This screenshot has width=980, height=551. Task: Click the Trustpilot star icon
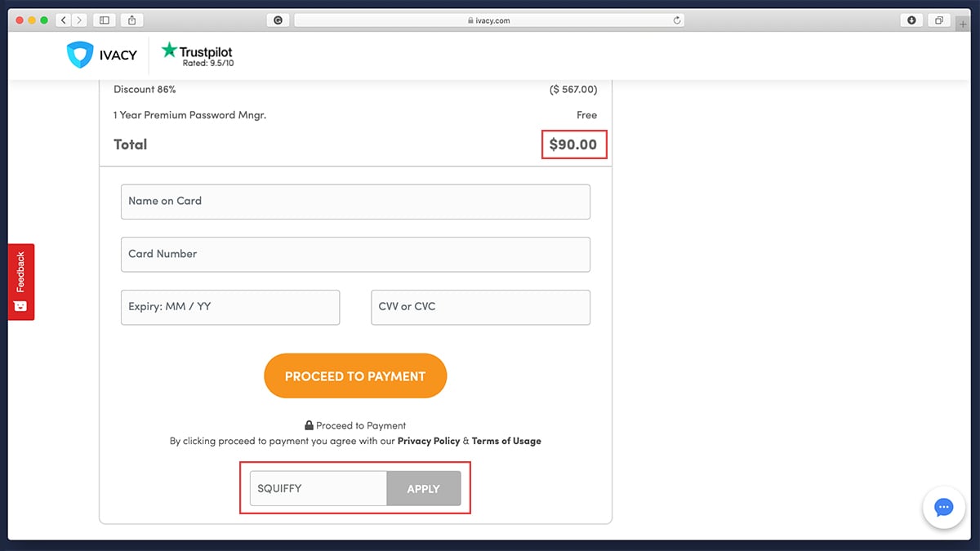coord(169,51)
